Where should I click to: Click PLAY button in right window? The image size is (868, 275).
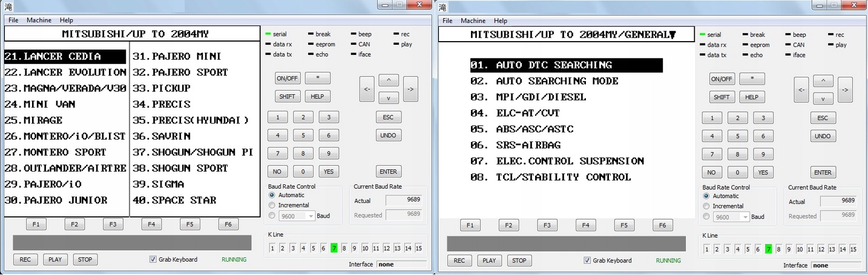point(489,260)
